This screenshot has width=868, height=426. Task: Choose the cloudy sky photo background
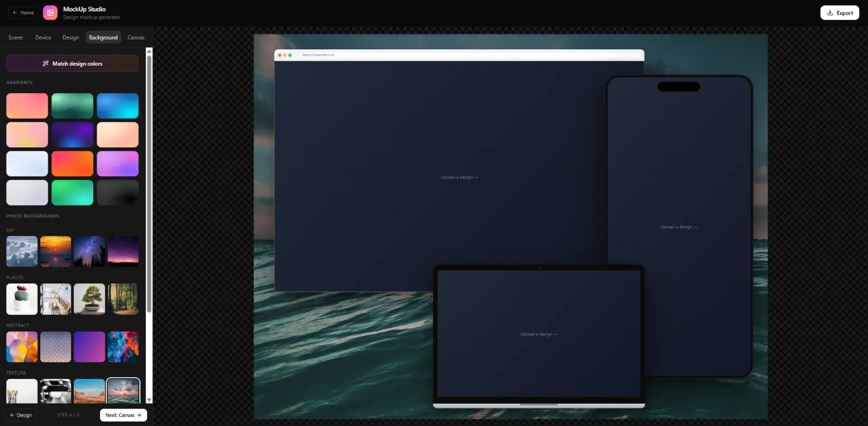point(22,251)
